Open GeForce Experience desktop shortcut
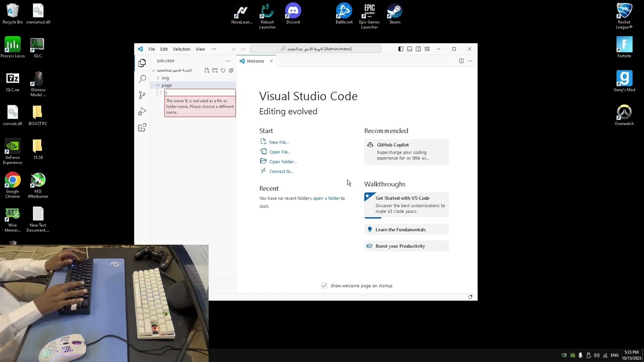The height and width of the screenshot is (362, 644). click(13, 152)
